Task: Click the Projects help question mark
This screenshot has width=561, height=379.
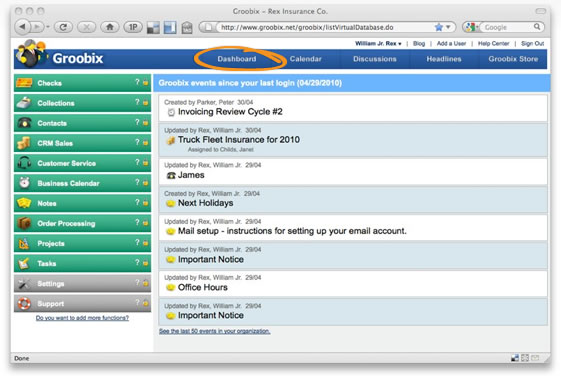Action: [137, 242]
